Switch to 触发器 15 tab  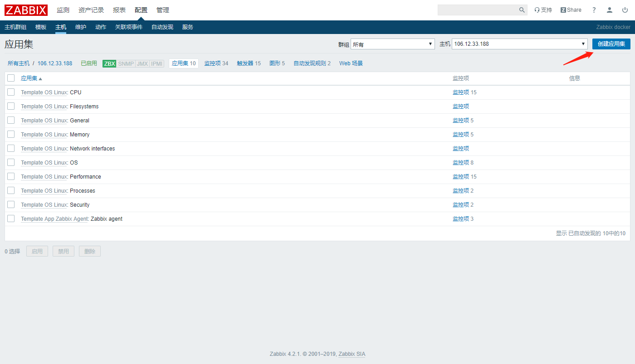point(249,63)
